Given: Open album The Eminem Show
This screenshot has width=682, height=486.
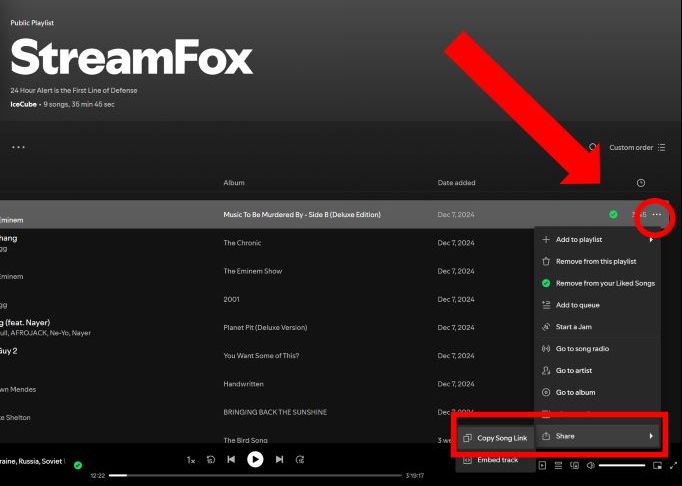Looking at the screenshot, I should coord(253,271).
